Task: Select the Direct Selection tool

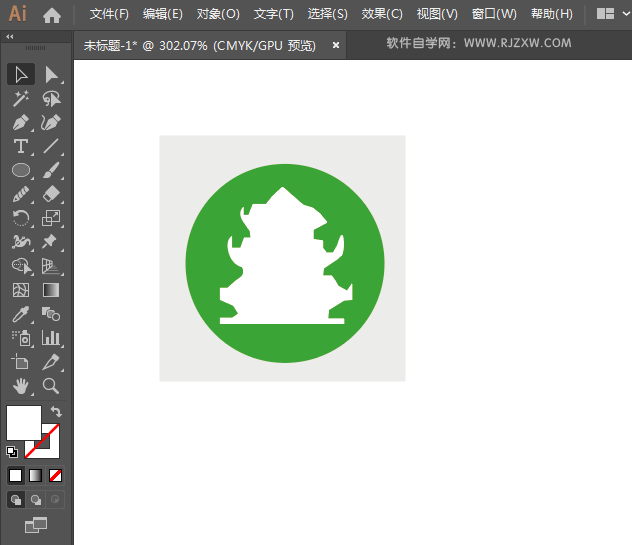Action: [51, 74]
